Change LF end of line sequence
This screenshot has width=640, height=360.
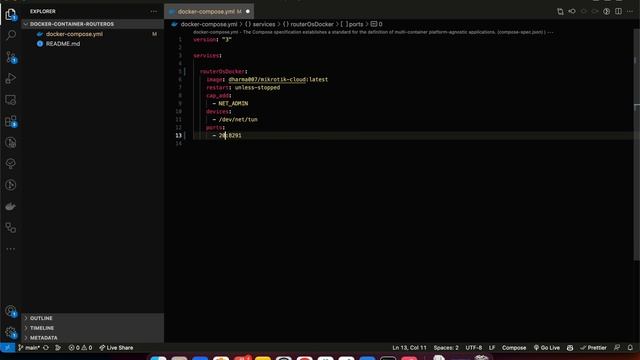(x=492, y=348)
